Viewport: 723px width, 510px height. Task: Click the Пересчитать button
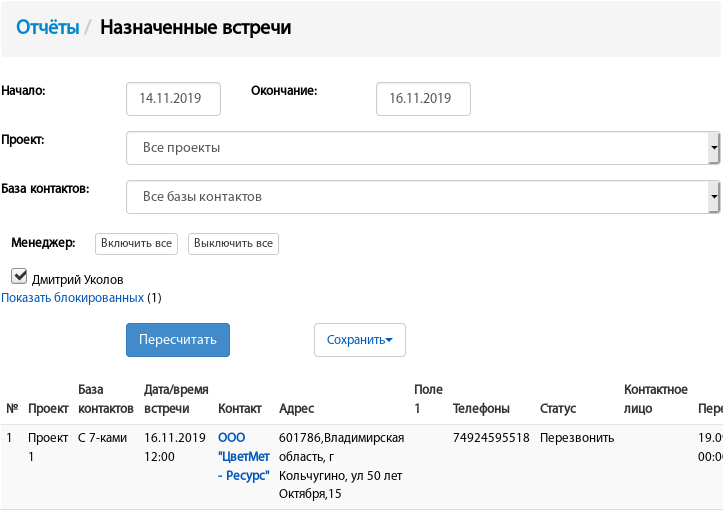click(178, 340)
